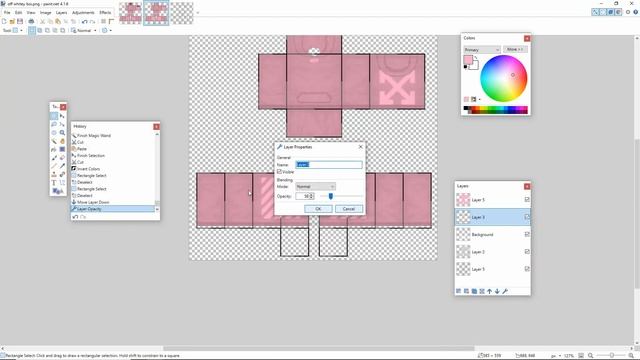Select the Color Picker tool
Viewport: 640px width, 360px height.
coord(62,166)
